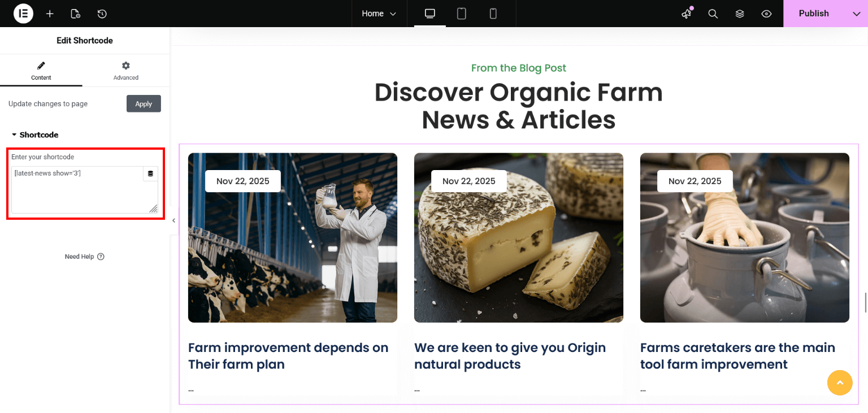Viewport: 868px width, 413px height.
Task: Toggle page preview with the eye icon
Action: pyautogui.click(x=766, y=14)
